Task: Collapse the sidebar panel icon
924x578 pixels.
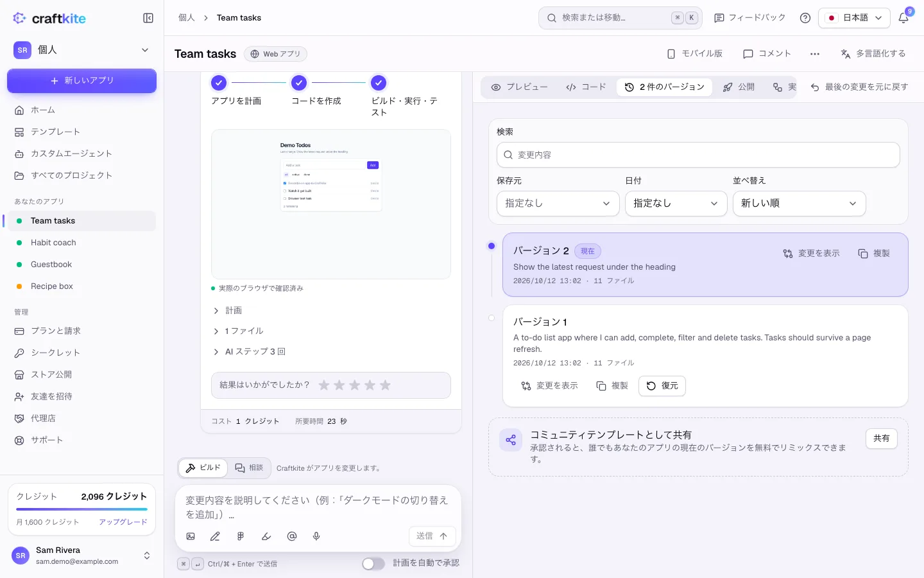Action: (148, 18)
